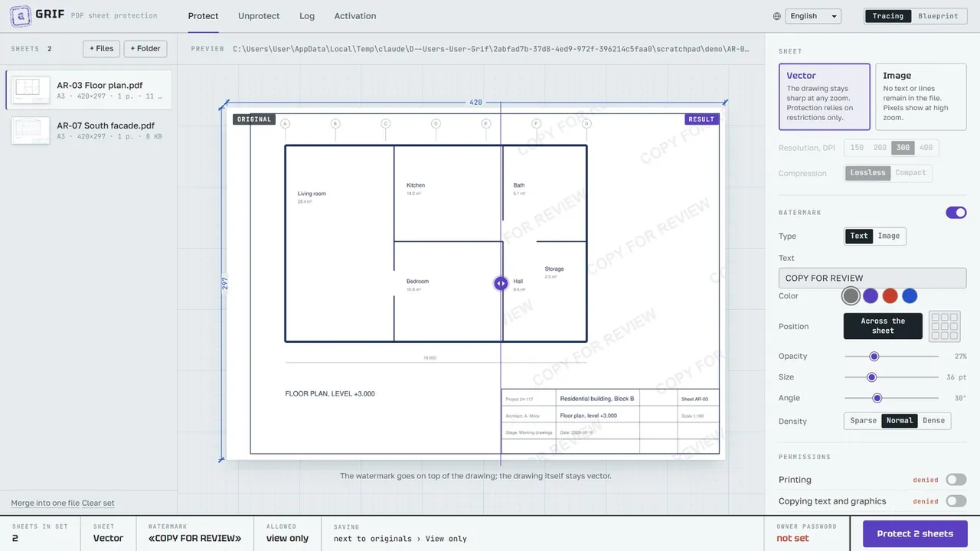The height and width of the screenshot is (551, 980).
Task: Click the + Files button
Action: pyautogui.click(x=101, y=49)
